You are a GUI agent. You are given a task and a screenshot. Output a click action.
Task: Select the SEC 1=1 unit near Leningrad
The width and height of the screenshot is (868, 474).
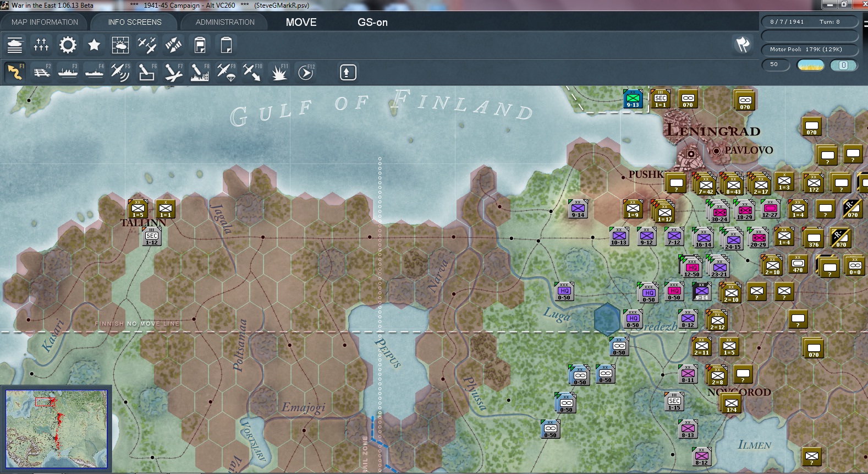click(x=660, y=99)
